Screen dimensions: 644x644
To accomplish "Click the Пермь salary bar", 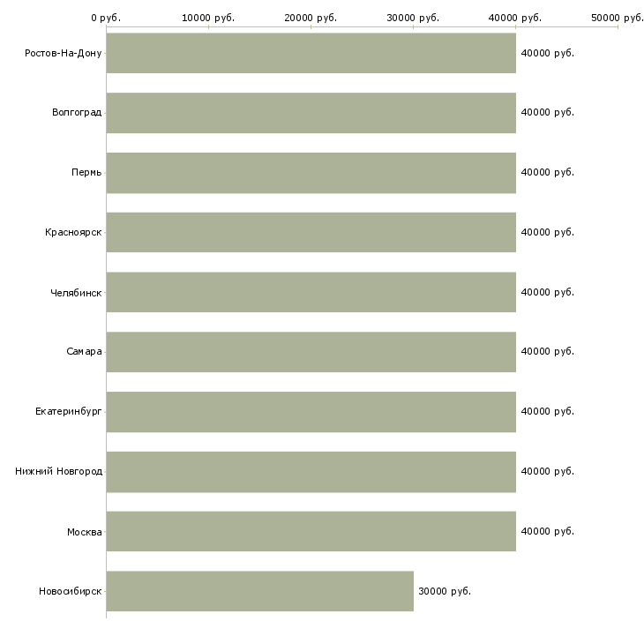I will (x=311, y=173).
